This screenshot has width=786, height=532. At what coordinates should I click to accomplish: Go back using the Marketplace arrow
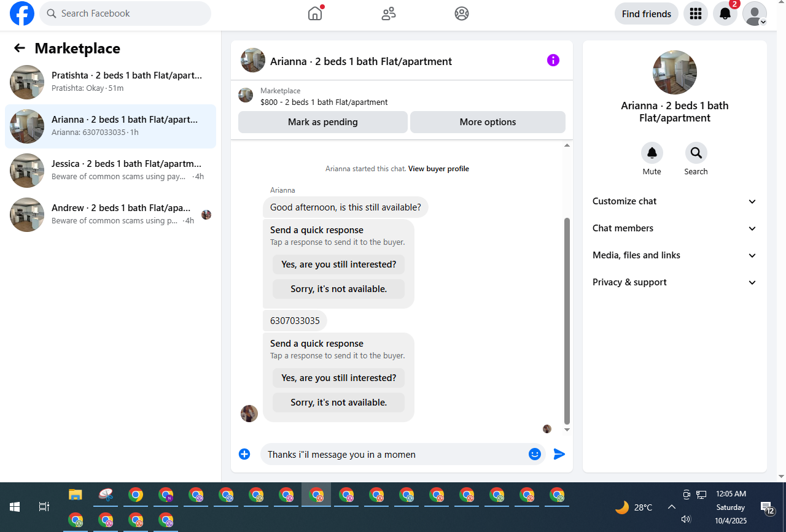point(20,48)
